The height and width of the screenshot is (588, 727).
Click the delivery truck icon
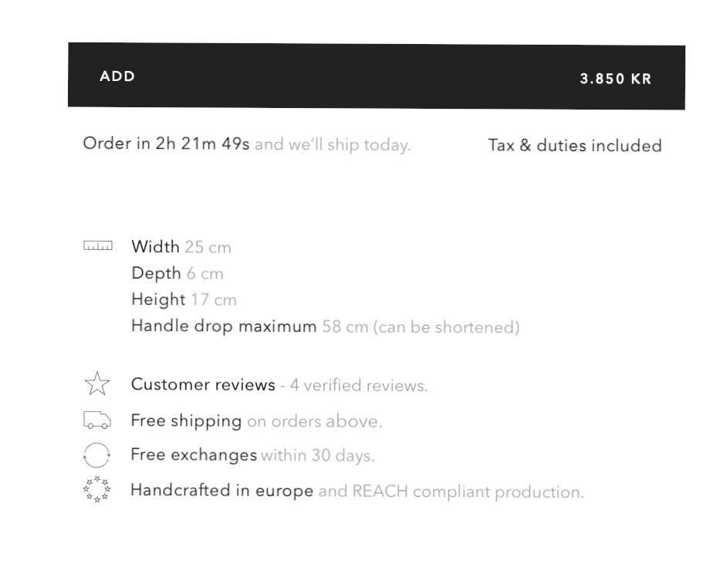[x=97, y=421]
